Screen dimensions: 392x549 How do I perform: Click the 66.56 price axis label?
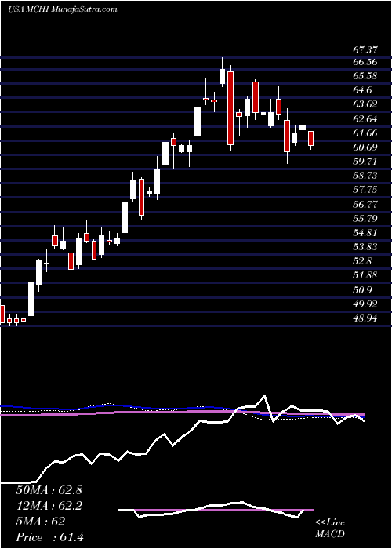[365, 62]
